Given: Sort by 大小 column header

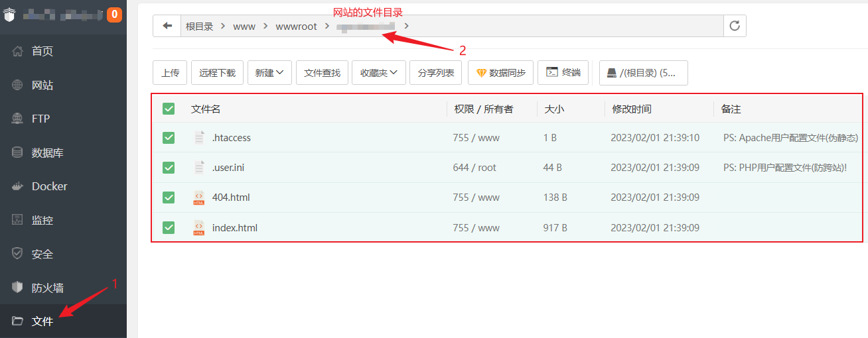Looking at the screenshot, I should [554, 109].
